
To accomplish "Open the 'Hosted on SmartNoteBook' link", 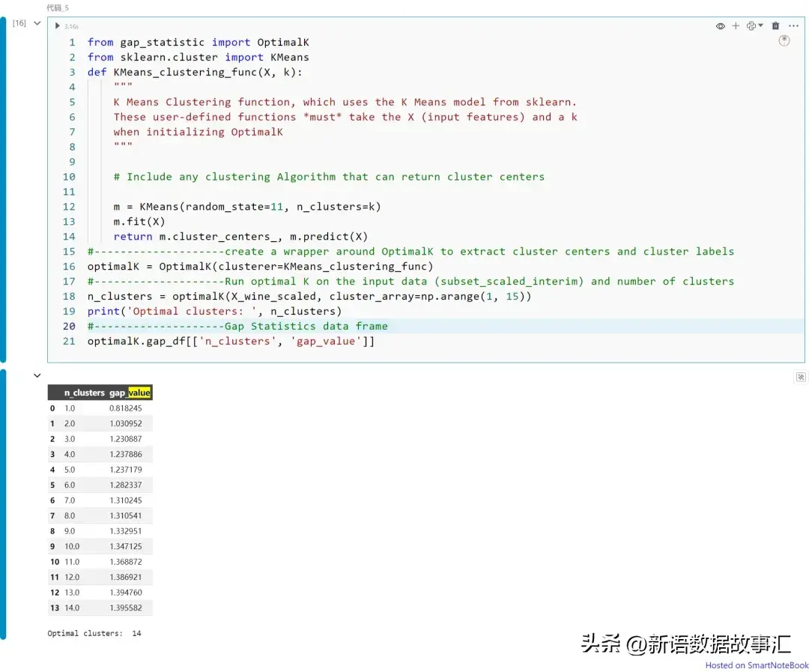I will click(x=757, y=665).
